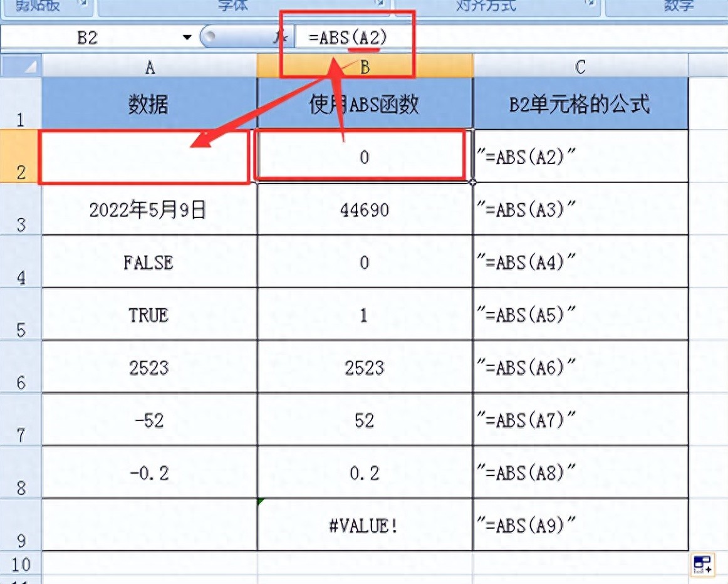Image resolution: width=728 pixels, height=584 pixels.
Task: Click the Name Box showing B2
Action: coord(88,37)
